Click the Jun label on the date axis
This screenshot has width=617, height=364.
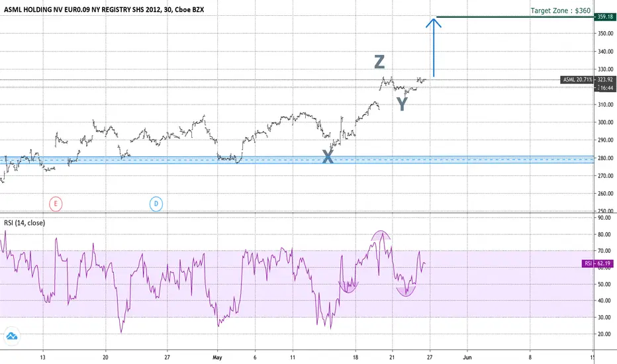pos(467,357)
